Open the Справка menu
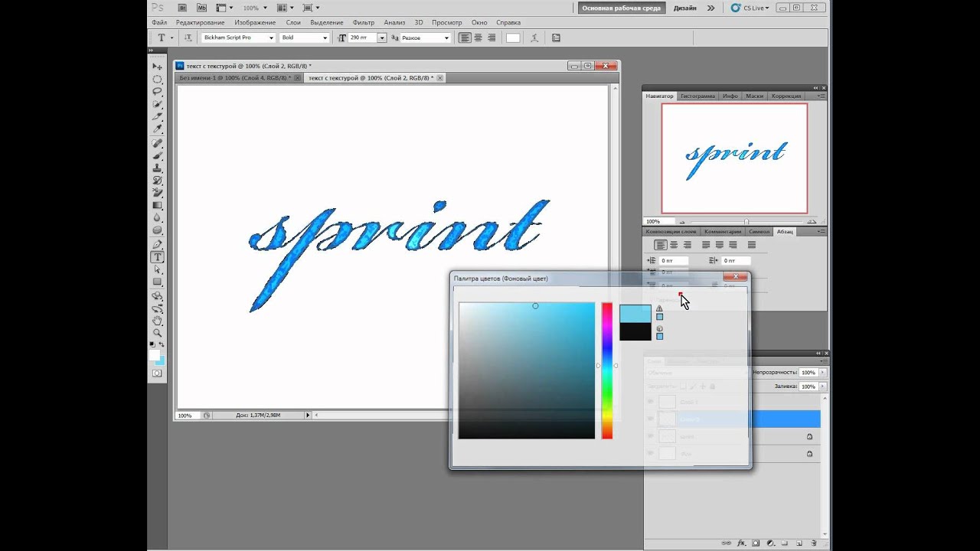Screen dimensions: 980x551 click(x=508, y=23)
